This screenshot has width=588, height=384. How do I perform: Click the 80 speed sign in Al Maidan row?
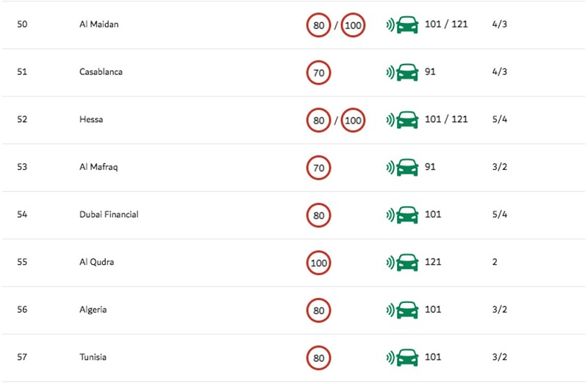[x=318, y=25]
